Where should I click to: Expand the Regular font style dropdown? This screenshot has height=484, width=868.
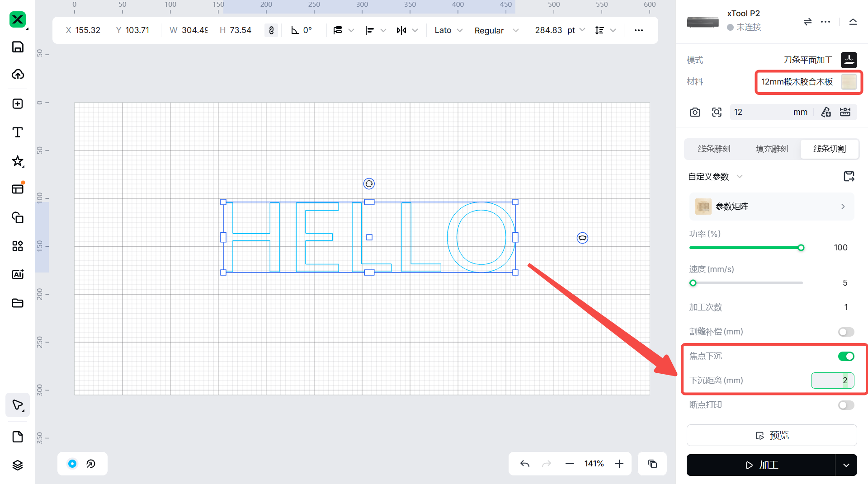[496, 30]
